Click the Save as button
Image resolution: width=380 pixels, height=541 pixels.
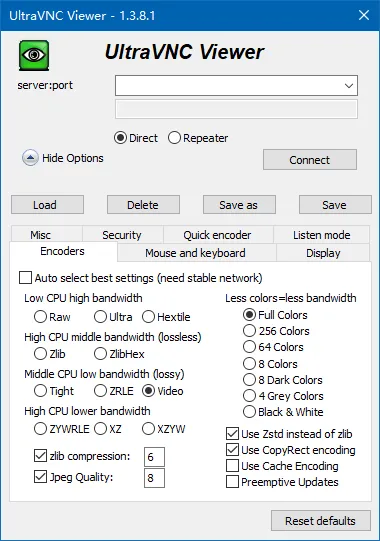coord(239,205)
